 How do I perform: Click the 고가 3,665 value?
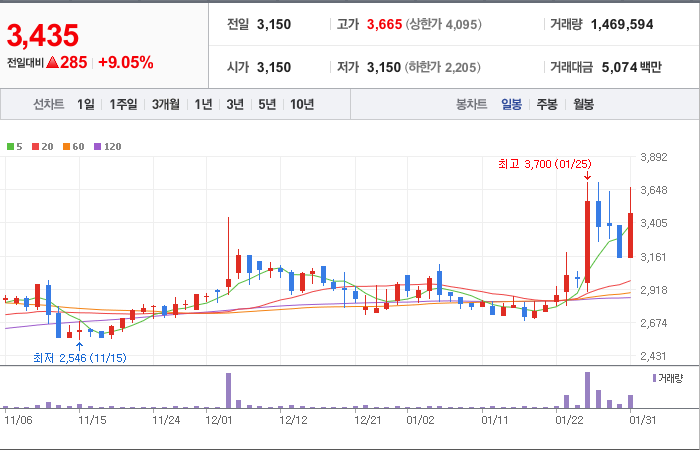(384, 24)
